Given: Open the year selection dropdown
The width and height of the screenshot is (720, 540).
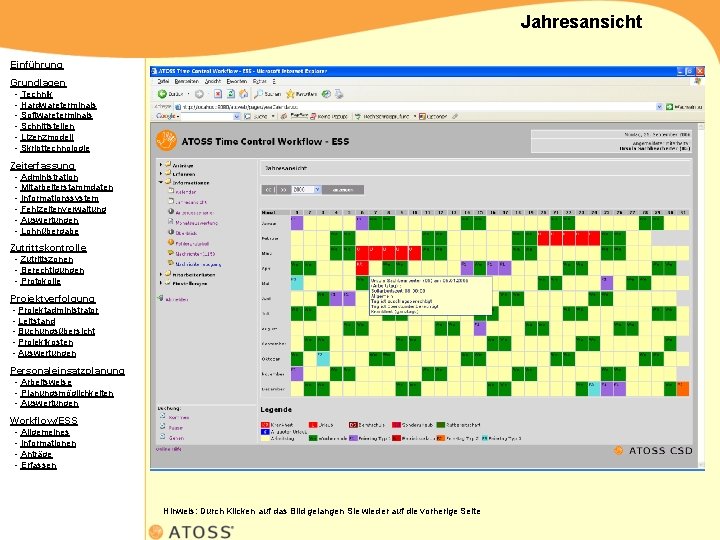Looking at the screenshot, I should point(317,190).
